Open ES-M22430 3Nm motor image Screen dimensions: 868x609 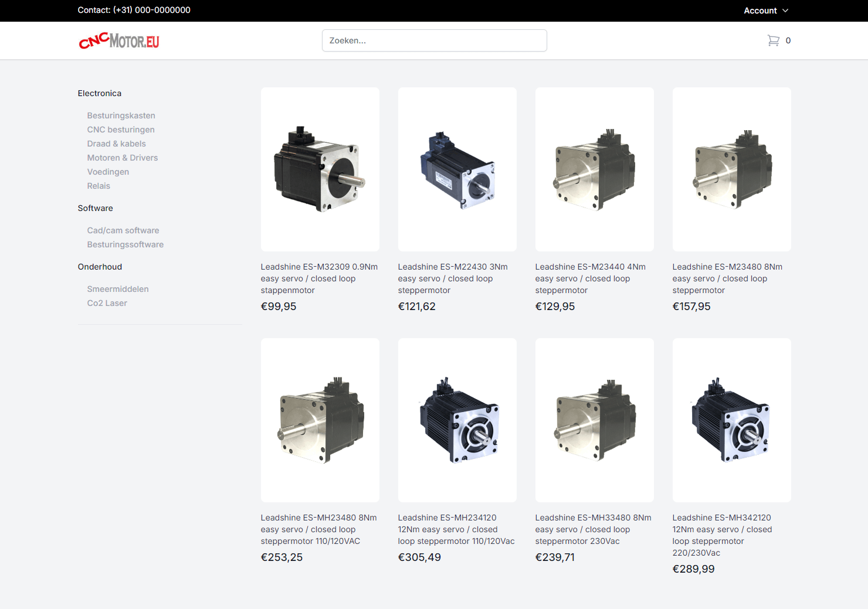click(457, 169)
